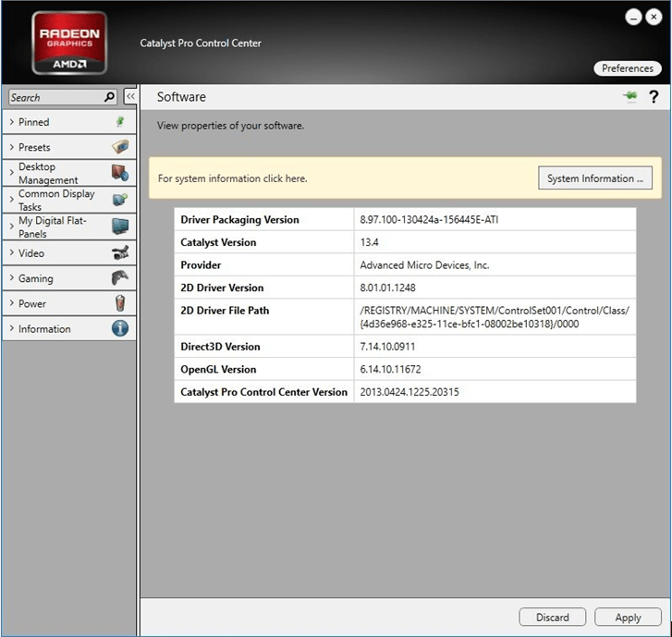Click the Presets sidebar icon
The height and width of the screenshot is (637, 672).
coord(119,147)
